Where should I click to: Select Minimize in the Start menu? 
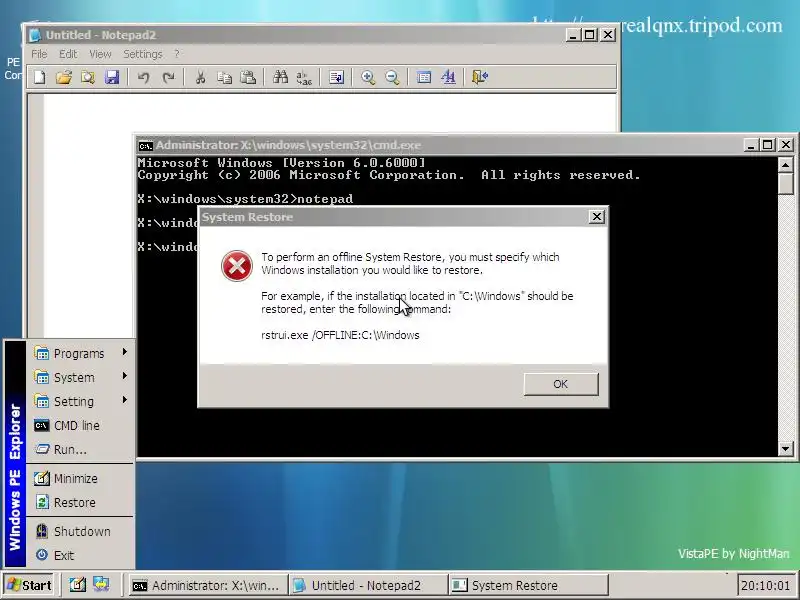pos(80,479)
